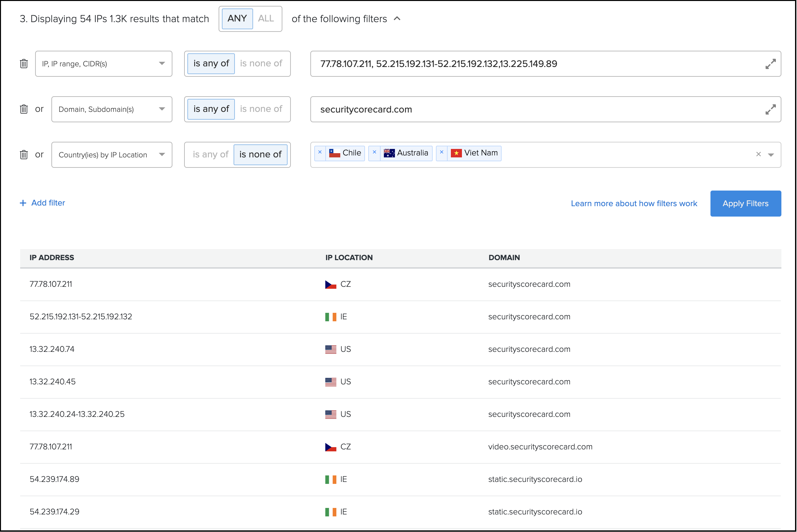Click CZ flag in video.securityscorecard.com row
Viewport: 797px width, 532px height.
coord(331,447)
